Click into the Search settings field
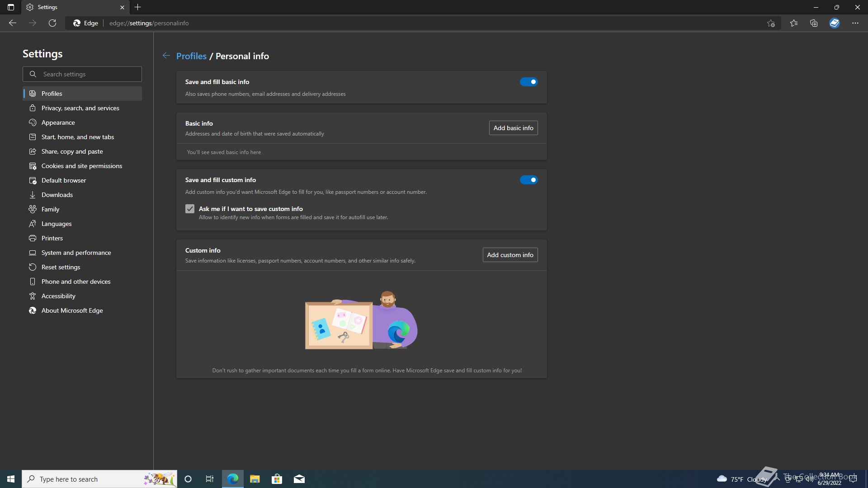The image size is (868, 488). coord(82,74)
